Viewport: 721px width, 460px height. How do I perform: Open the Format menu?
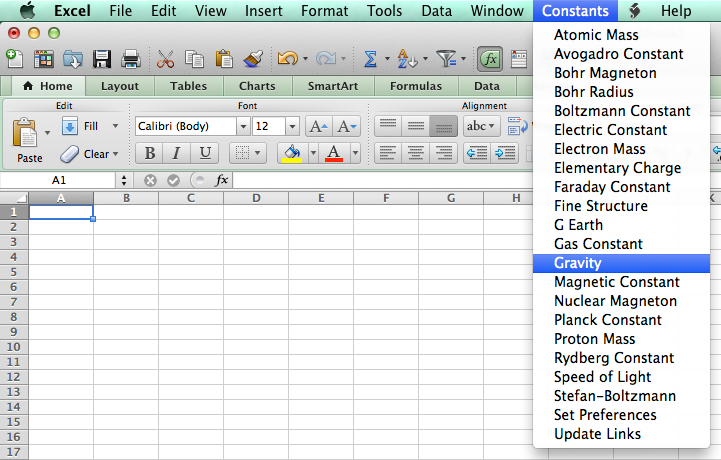tap(325, 11)
